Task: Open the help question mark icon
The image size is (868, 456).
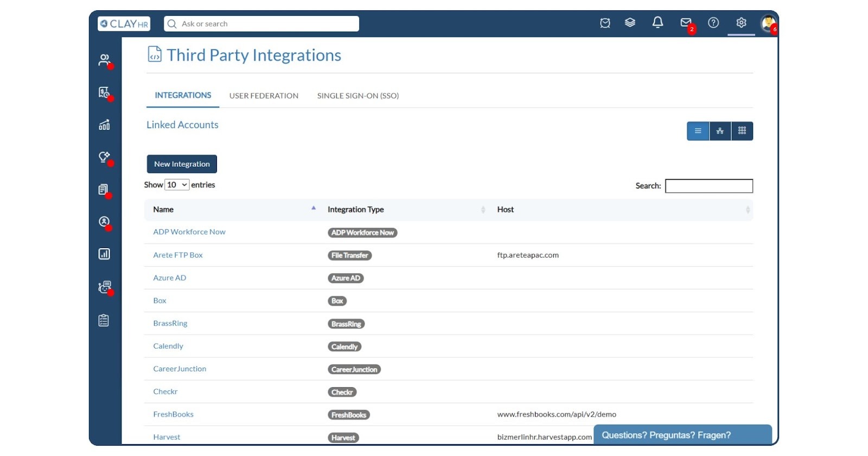Action: coord(713,23)
